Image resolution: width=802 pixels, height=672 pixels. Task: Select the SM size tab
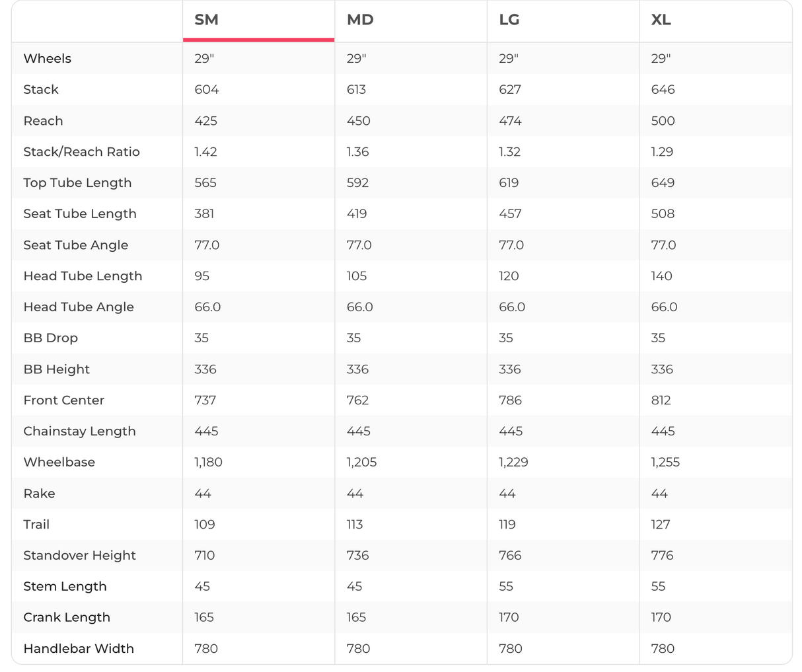pos(206,20)
